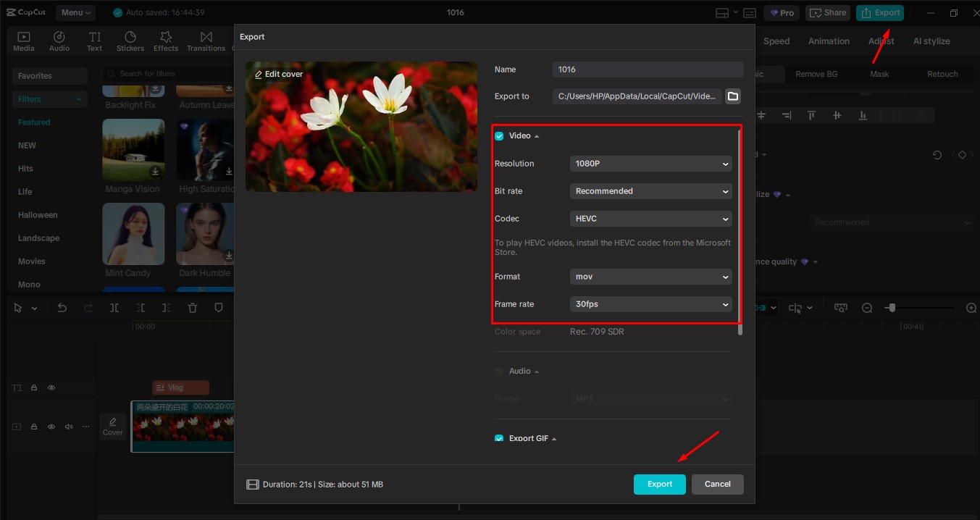This screenshot has height=520, width=980.
Task: Open the CapCut Menu dropdown
Action: pyautogui.click(x=77, y=12)
